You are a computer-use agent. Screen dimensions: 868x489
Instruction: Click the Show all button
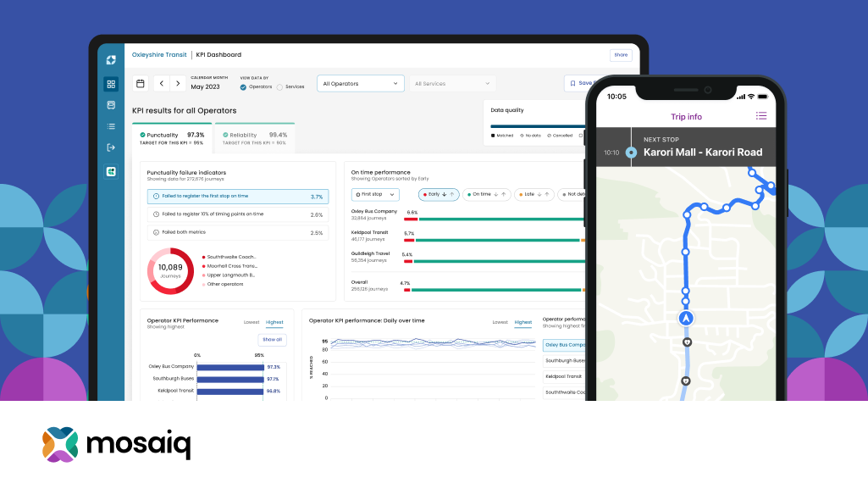point(272,339)
